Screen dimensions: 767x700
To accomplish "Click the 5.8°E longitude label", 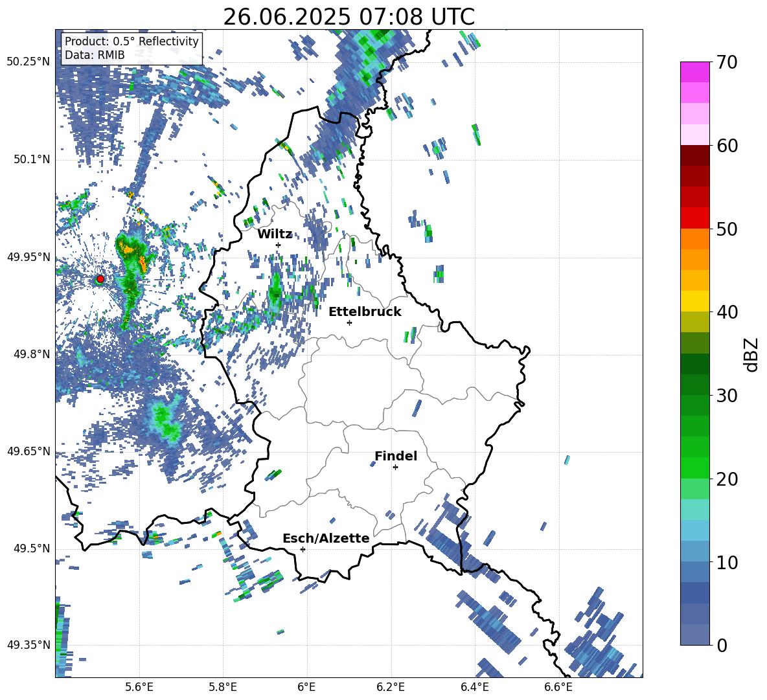I will click(x=223, y=687).
